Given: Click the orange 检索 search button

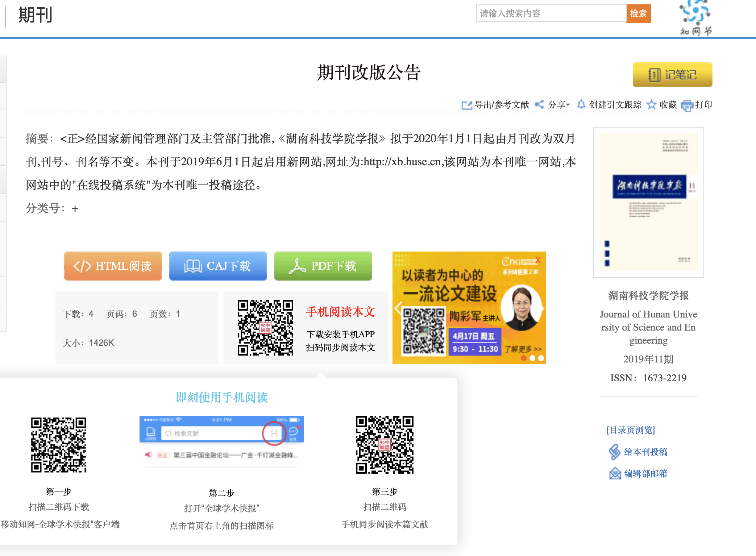Looking at the screenshot, I should [638, 14].
